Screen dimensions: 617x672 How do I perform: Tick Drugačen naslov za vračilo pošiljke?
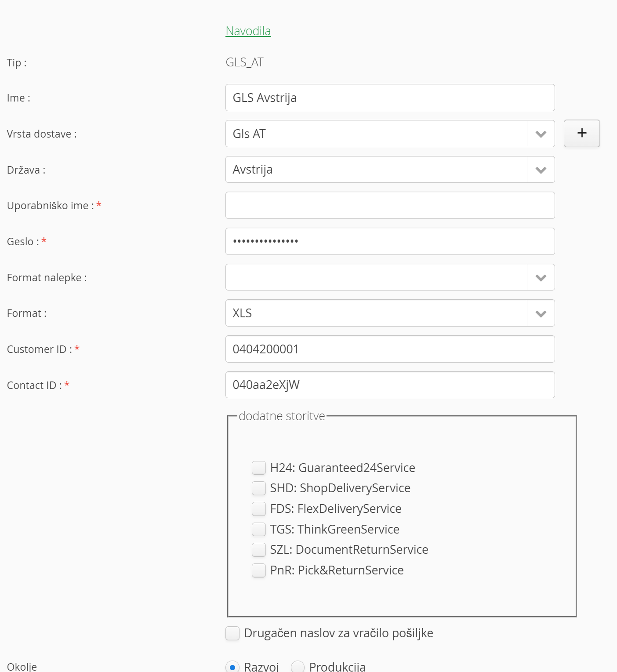[x=232, y=633]
